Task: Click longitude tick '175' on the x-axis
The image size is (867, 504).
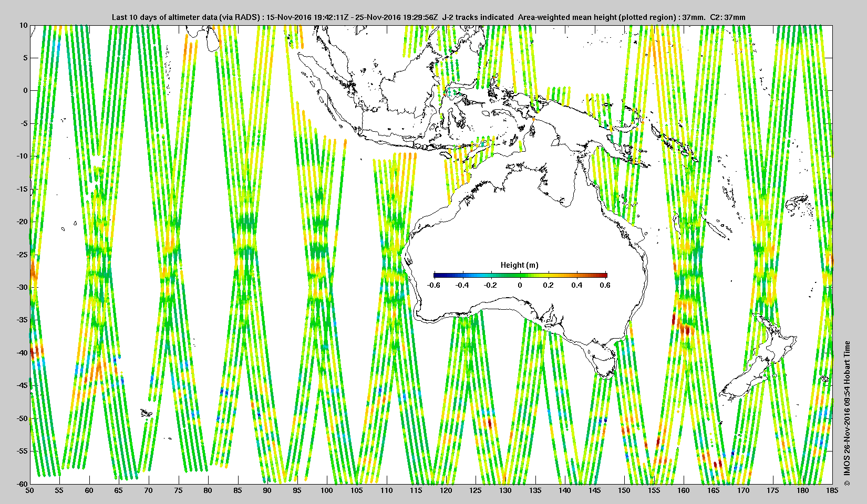Action: point(773,491)
